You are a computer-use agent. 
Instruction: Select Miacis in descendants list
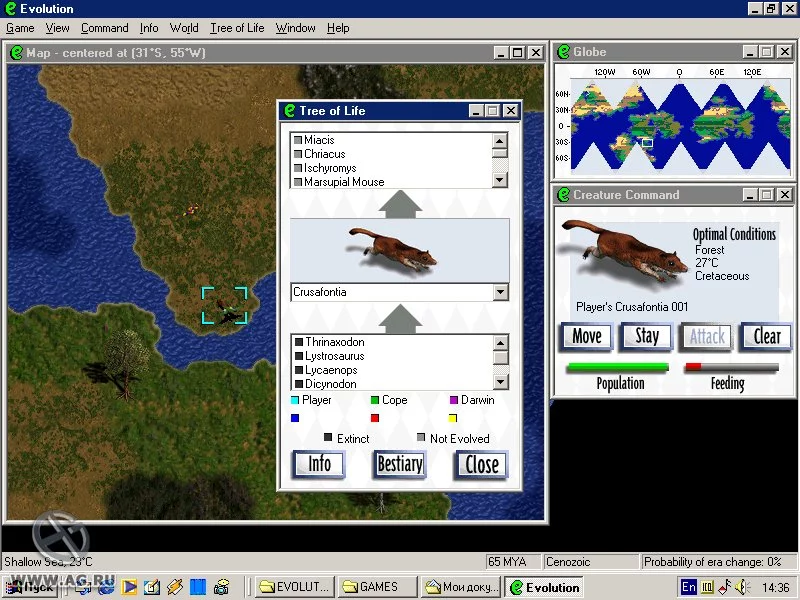(319, 140)
